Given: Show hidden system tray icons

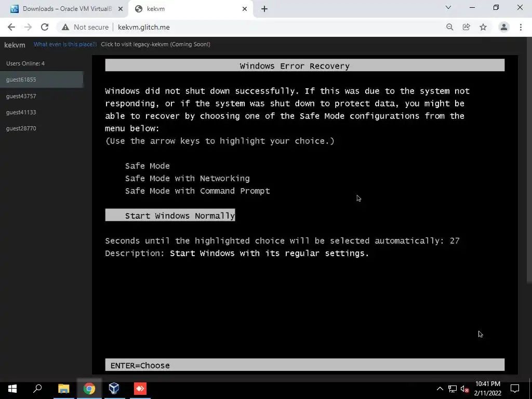Looking at the screenshot, I should (440, 389).
